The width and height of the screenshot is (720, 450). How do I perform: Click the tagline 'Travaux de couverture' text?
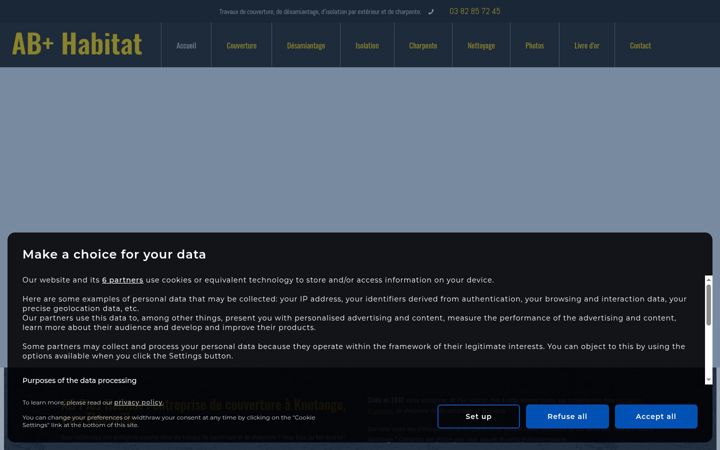pos(320,11)
